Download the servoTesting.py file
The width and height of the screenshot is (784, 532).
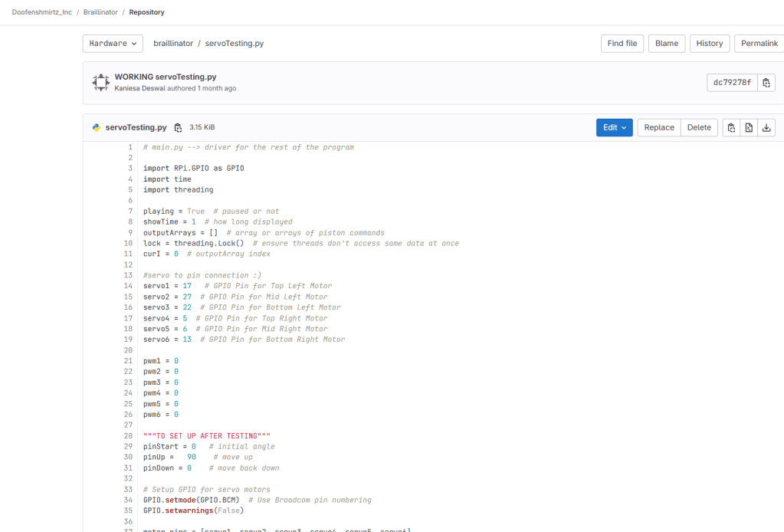pyautogui.click(x=766, y=128)
